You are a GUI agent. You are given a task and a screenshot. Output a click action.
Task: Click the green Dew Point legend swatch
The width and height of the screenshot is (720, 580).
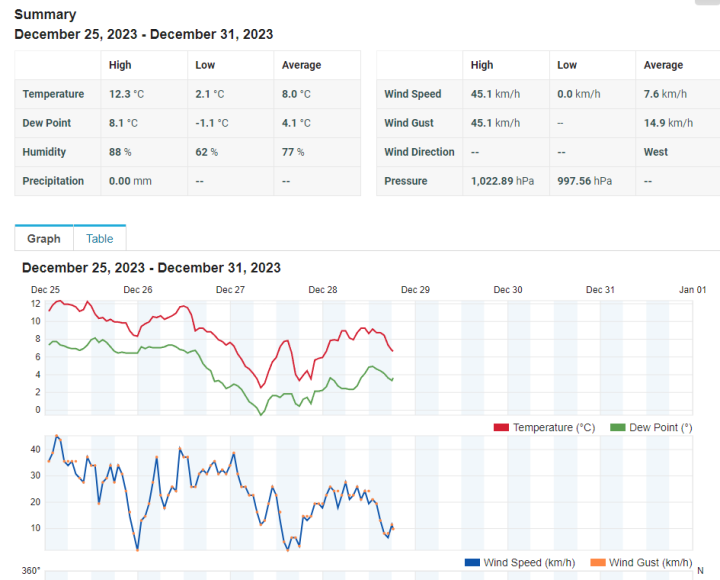tap(617, 428)
